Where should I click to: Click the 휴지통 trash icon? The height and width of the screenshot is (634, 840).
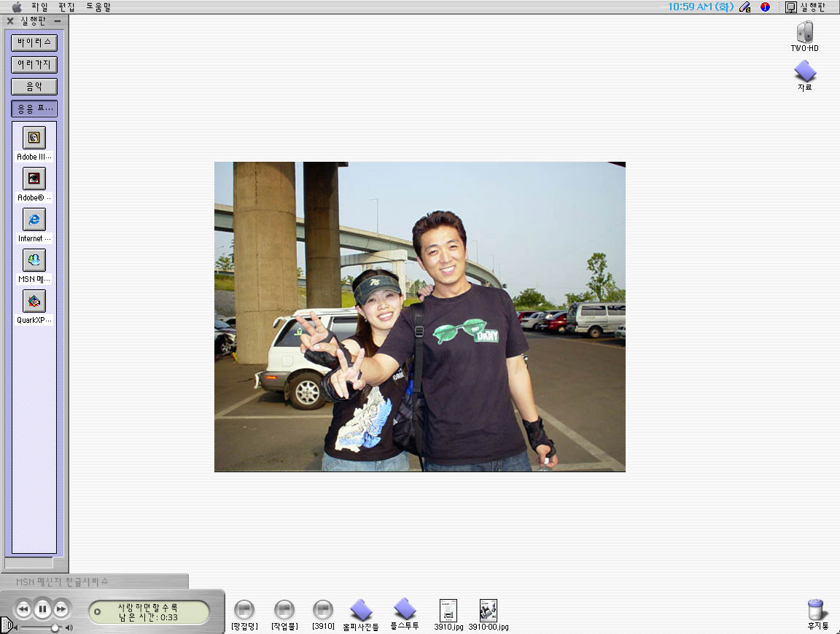(x=816, y=610)
